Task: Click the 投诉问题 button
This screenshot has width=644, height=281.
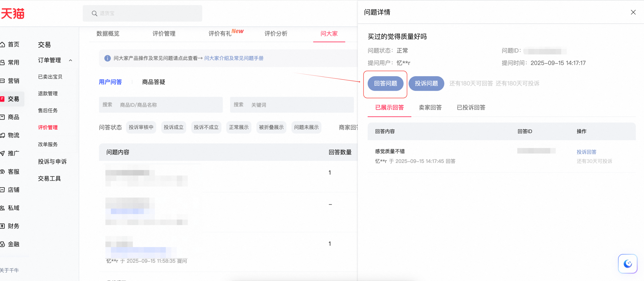Action: point(426,83)
